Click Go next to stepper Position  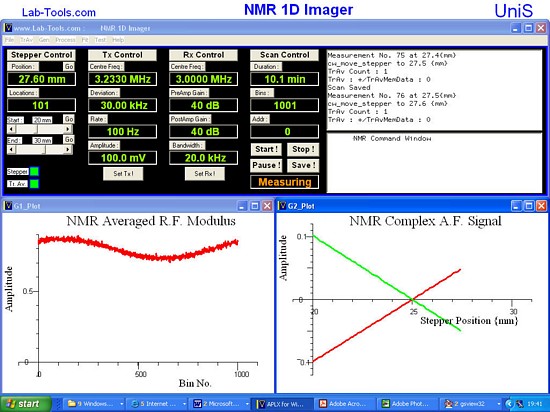point(69,67)
